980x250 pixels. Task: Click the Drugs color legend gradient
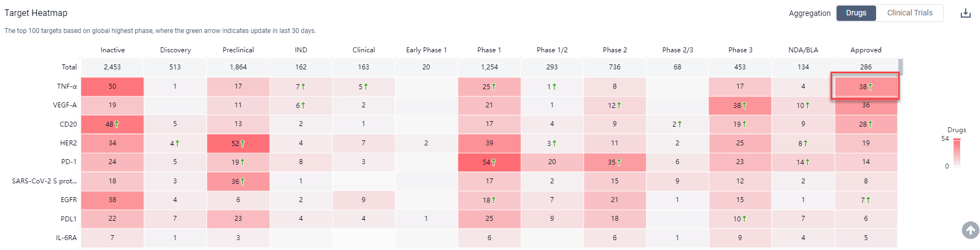[957, 153]
